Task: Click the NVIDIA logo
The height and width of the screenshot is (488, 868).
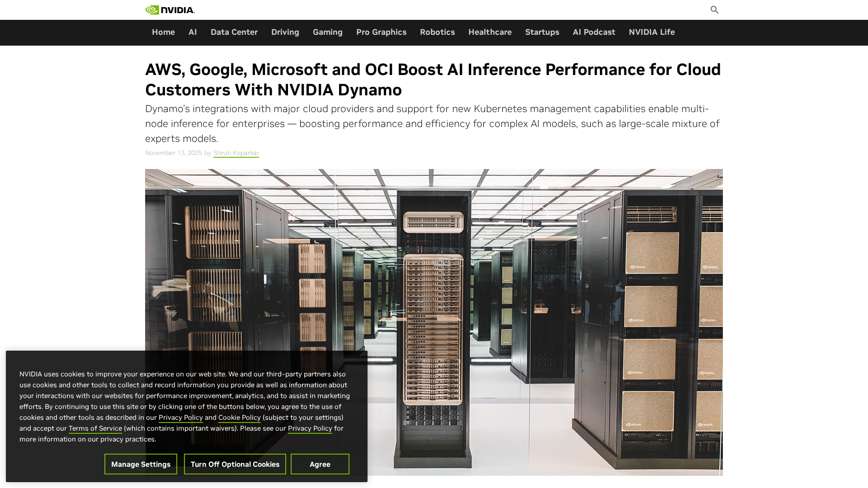Action: [170, 10]
